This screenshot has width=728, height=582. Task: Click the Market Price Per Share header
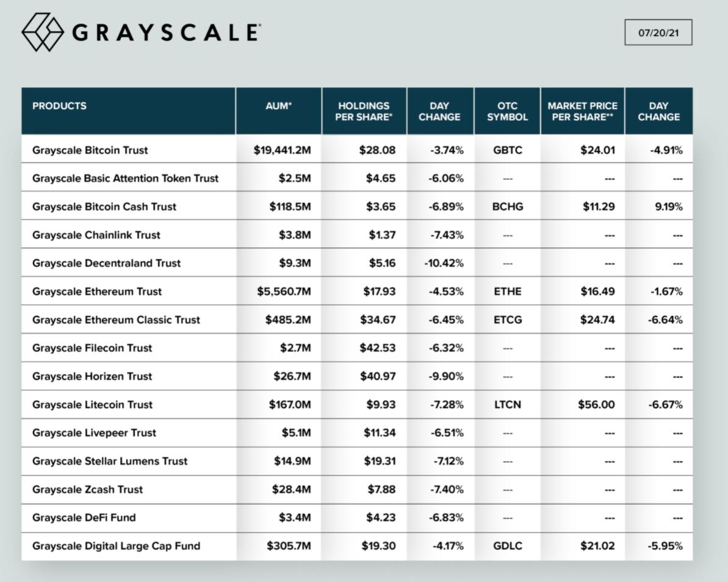point(582,111)
